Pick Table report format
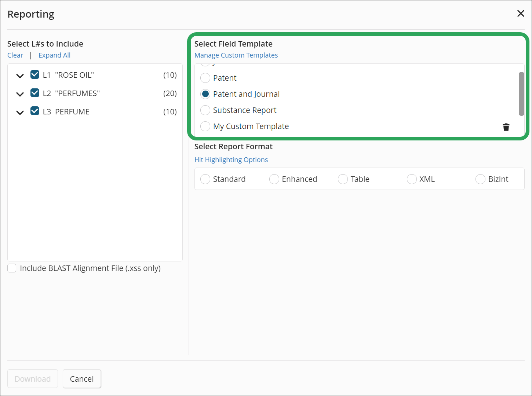This screenshot has height=396, width=532. (x=343, y=179)
